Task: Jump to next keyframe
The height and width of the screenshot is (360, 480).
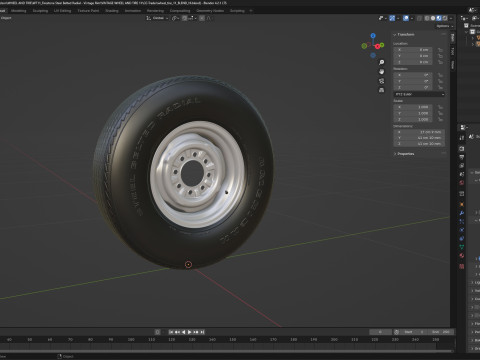Action: point(196,332)
